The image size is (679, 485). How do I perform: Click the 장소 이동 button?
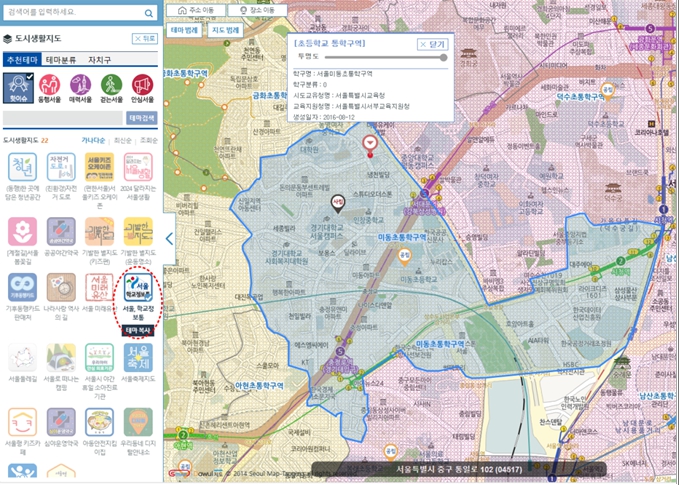(257, 10)
